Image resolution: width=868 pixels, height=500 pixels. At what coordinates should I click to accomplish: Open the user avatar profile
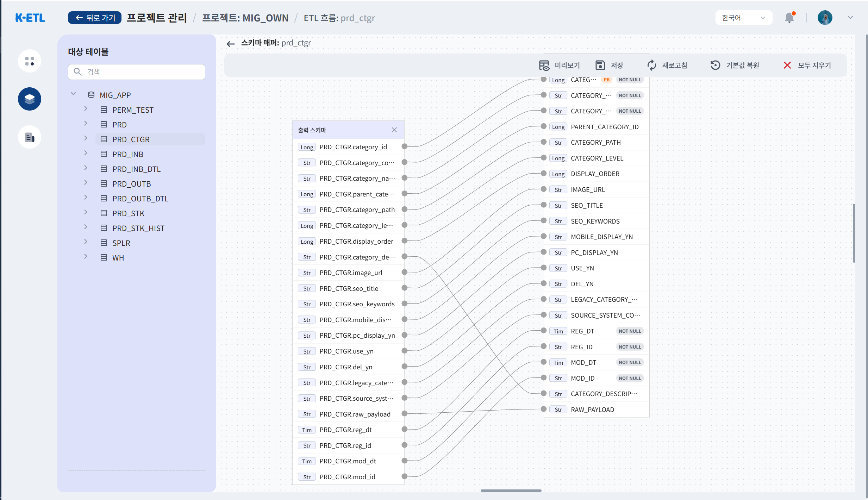(825, 18)
